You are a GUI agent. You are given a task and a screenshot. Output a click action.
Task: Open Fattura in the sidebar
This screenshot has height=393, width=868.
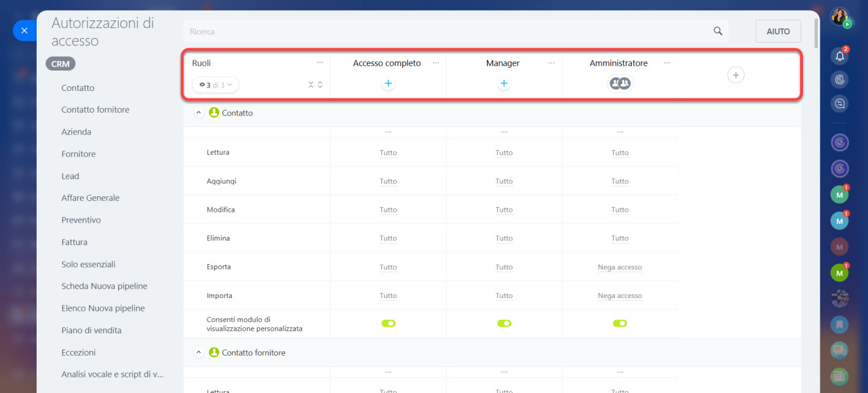pyautogui.click(x=74, y=242)
